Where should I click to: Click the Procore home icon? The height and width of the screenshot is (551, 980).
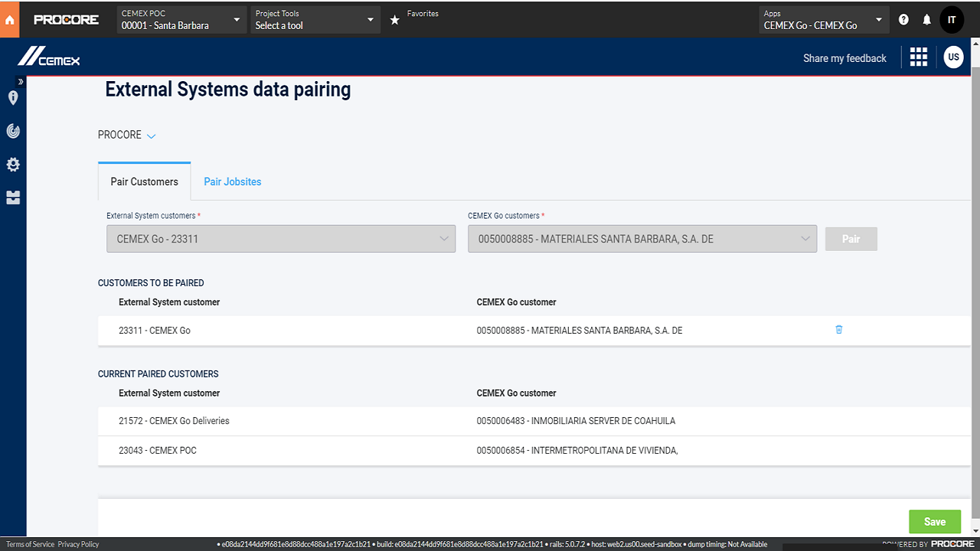(10, 20)
